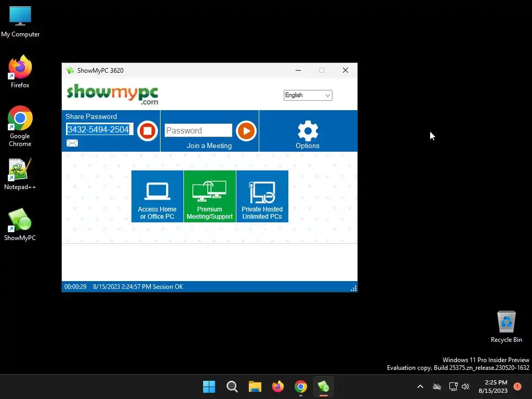Select the Recycle Bin desktop icon
The width and height of the screenshot is (532, 399).
[506, 326]
